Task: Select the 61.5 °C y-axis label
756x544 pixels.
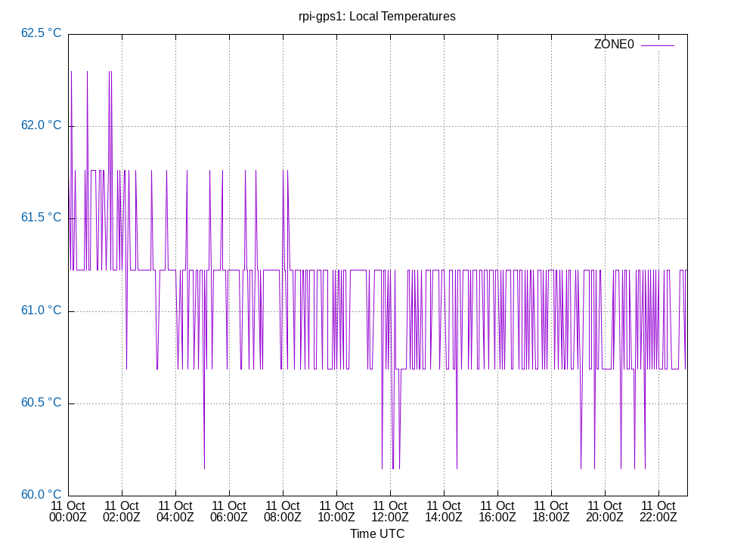Action: [42, 218]
